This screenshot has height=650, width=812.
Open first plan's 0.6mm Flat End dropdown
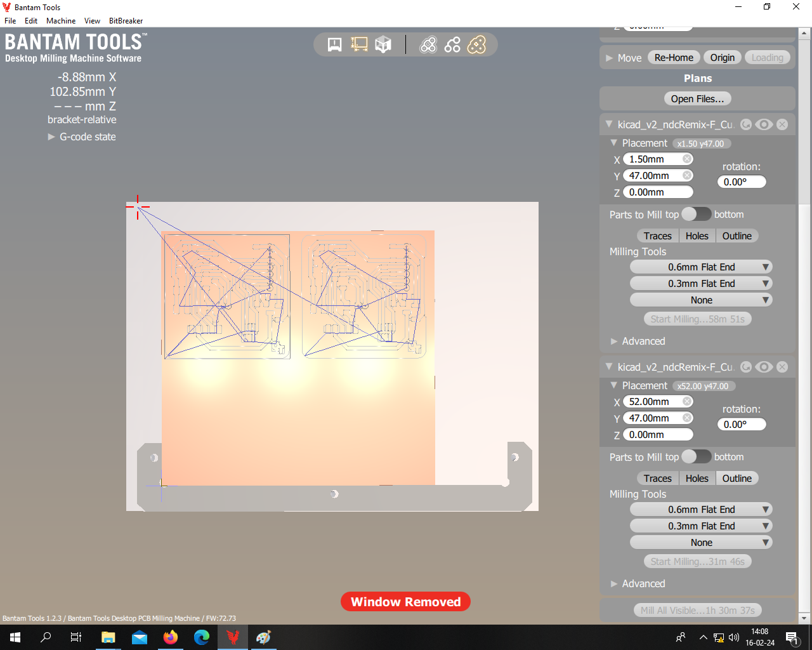click(x=701, y=267)
